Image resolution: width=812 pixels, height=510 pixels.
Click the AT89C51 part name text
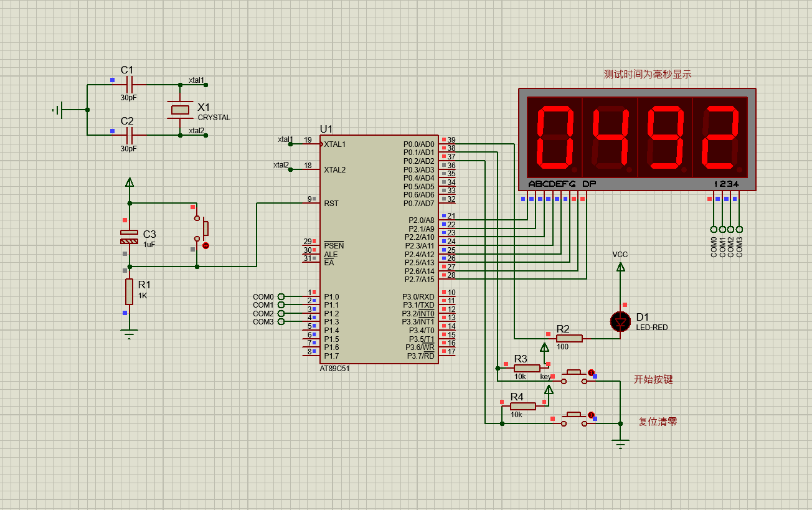pos(334,369)
